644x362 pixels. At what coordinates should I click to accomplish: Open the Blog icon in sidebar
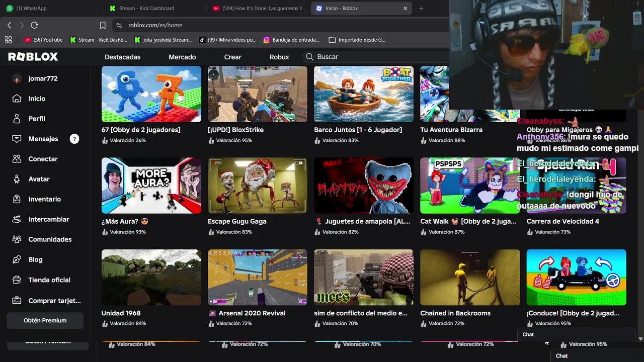tap(17, 259)
